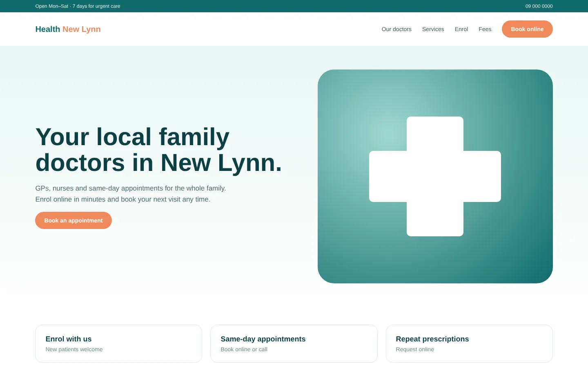View the Fees page
The image size is (588, 368).
(485, 29)
